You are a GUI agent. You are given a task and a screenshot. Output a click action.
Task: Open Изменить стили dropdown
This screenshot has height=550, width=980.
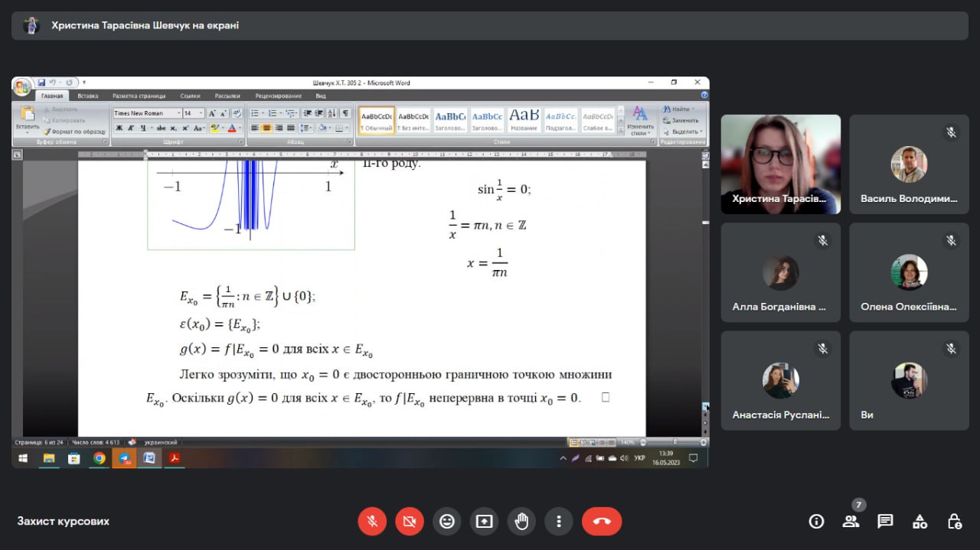[x=640, y=121]
